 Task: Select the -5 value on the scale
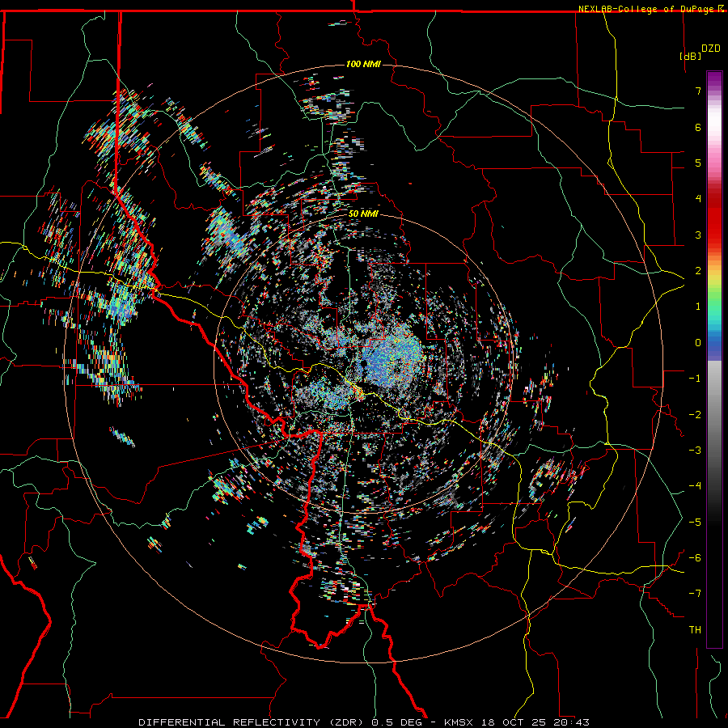pyautogui.click(x=695, y=523)
